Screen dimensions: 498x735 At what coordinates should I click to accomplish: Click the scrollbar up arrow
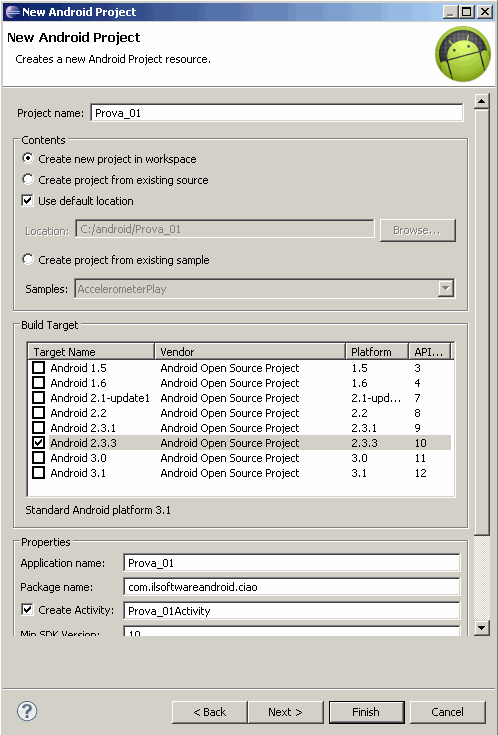click(x=482, y=101)
